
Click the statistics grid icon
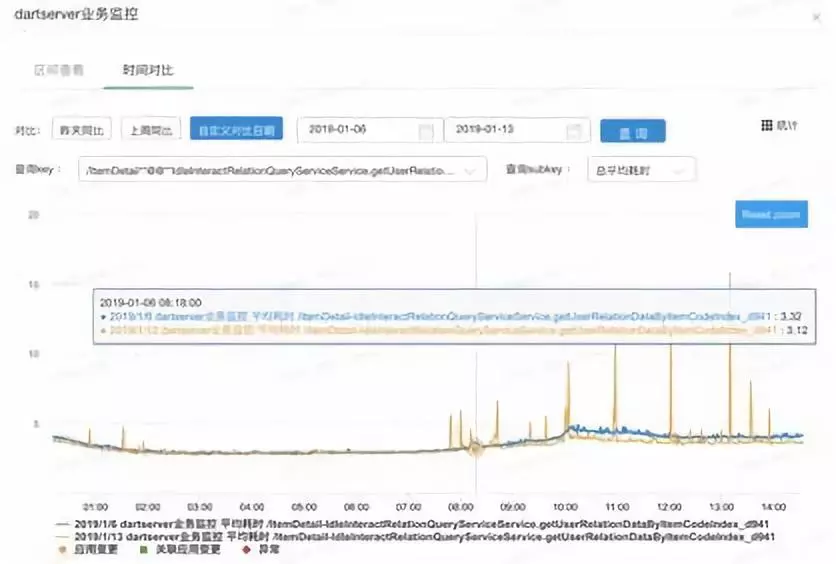767,125
